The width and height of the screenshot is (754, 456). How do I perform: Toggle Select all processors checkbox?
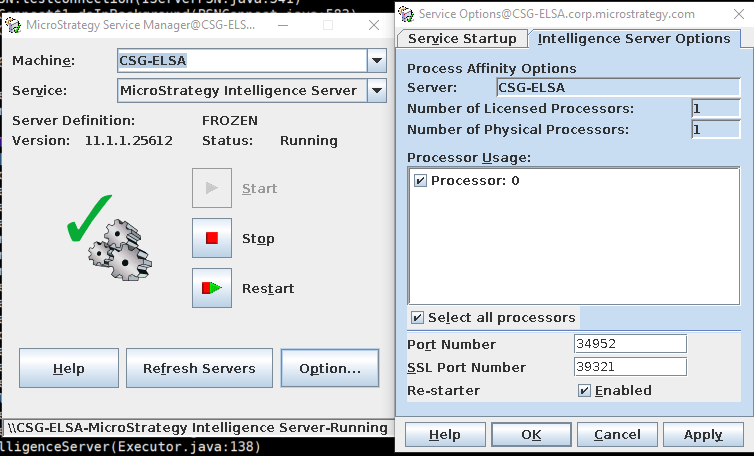pos(418,318)
